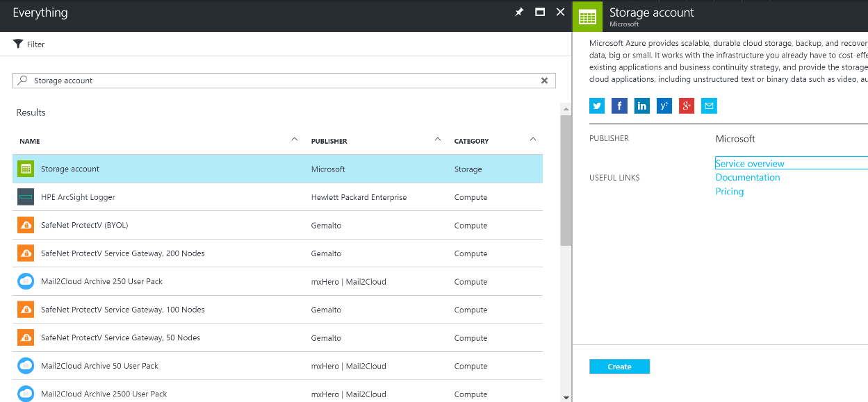Image resolution: width=868 pixels, height=402 pixels.
Task: Click the HPE ArcSight Logger icon
Action: (x=26, y=197)
